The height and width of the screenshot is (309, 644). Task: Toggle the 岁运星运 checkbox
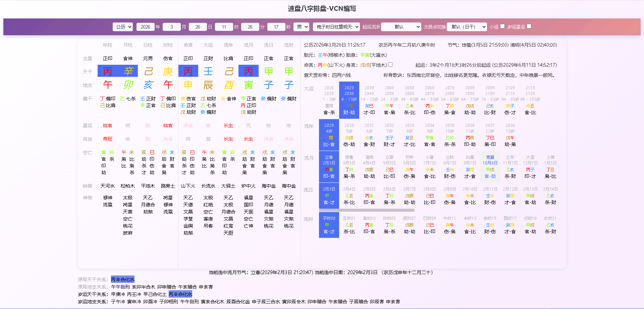[x=529, y=26]
